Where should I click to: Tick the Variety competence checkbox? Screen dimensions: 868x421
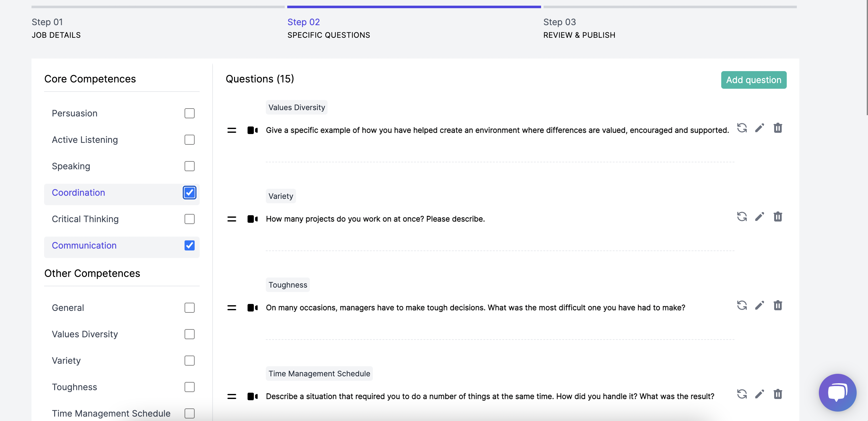point(190,361)
